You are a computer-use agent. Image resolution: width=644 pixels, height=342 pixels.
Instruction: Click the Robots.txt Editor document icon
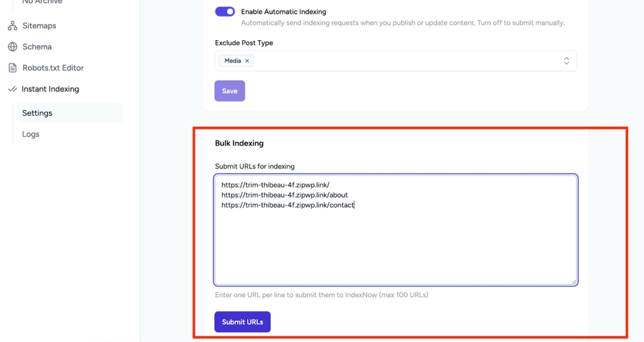(13, 68)
